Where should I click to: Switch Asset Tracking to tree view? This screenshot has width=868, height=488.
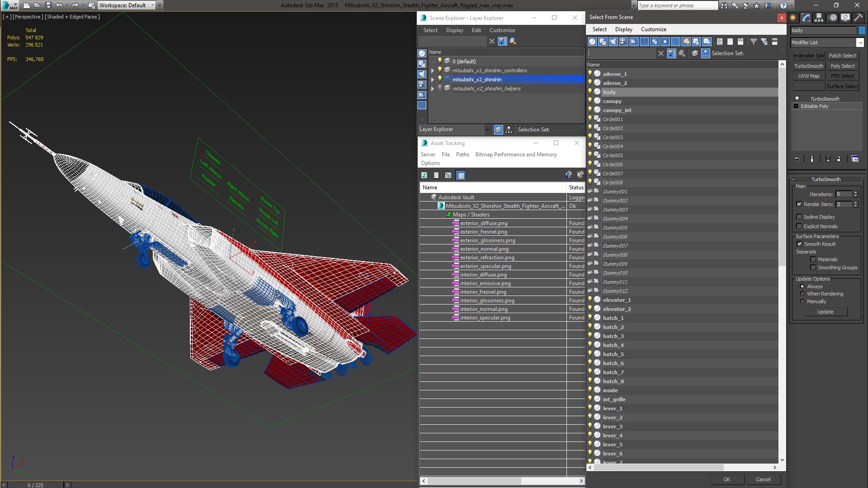coord(448,175)
